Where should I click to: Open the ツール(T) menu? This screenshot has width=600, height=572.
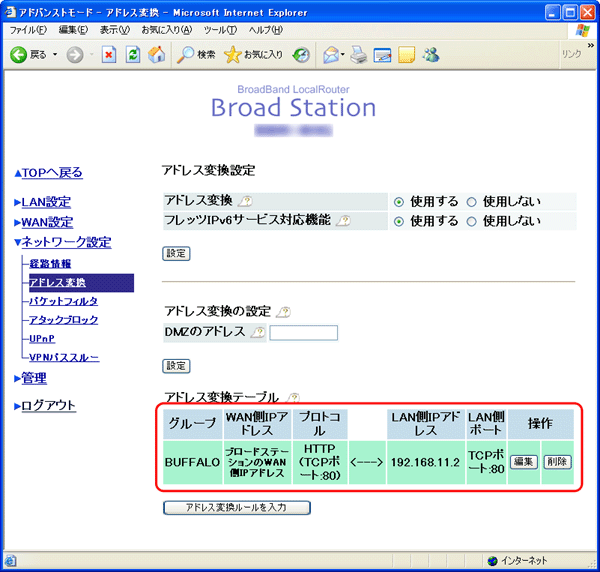[220, 30]
